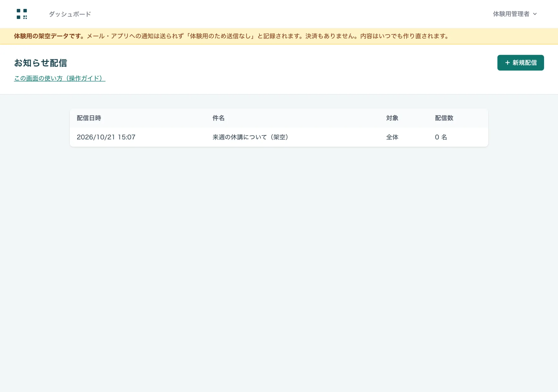This screenshot has height=392, width=558.
Task: Click the 全体 target cell
Action: 392,137
